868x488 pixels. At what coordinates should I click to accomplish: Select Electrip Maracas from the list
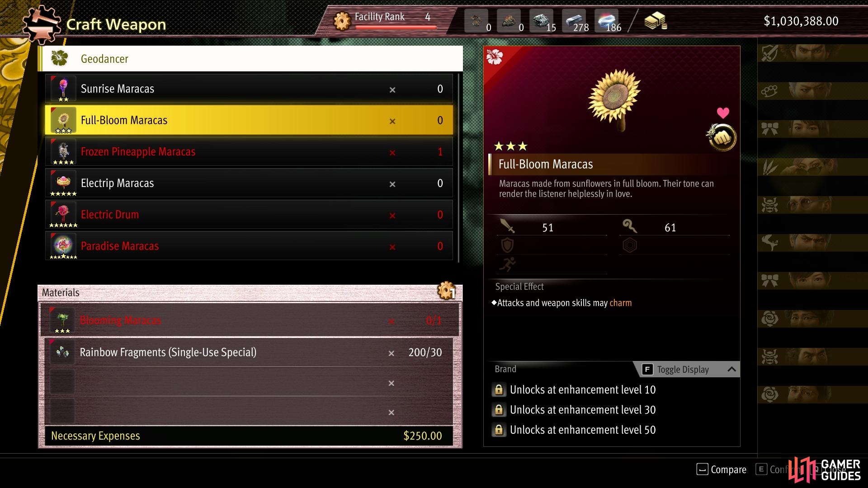pos(249,183)
